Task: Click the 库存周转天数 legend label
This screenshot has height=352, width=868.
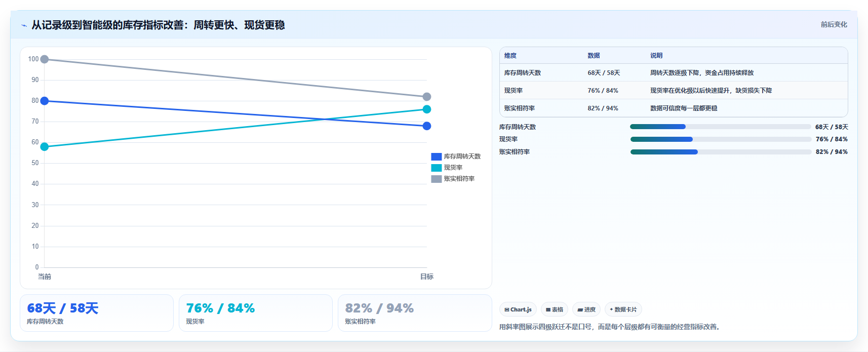Action: (462, 157)
